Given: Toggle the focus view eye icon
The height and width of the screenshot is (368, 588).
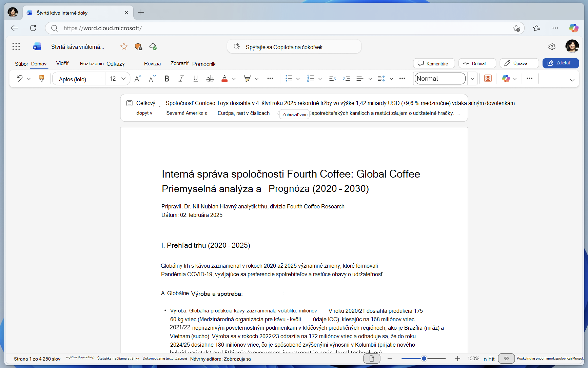Looking at the screenshot, I should tap(506, 359).
